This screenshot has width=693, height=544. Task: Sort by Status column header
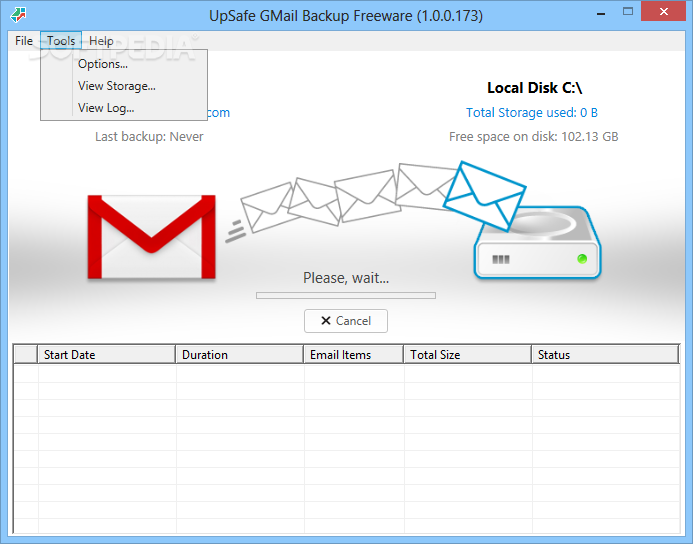point(605,355)
